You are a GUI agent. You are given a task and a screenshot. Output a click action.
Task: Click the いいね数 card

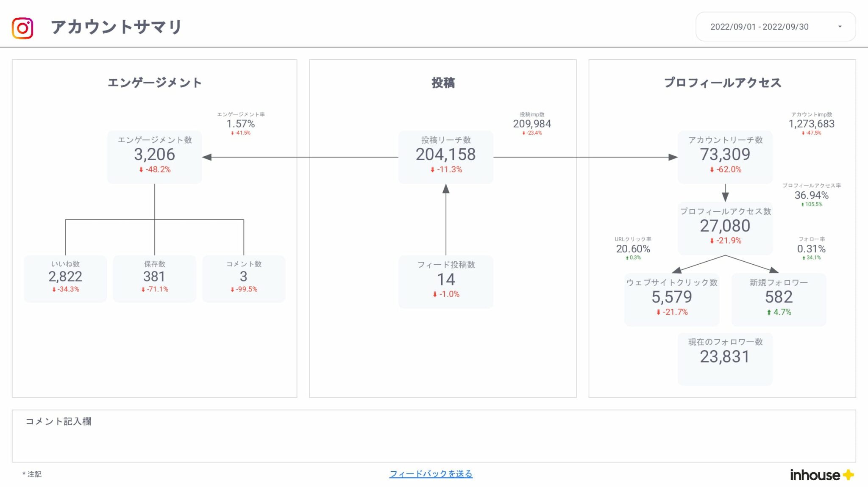pyautogui.click(x=65, y=278)
